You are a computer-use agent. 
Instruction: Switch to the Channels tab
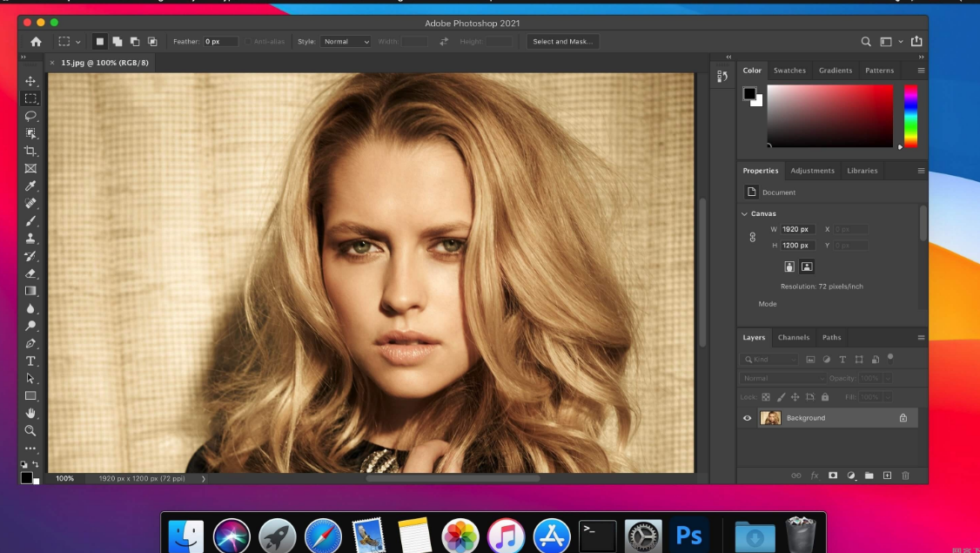pos(793,337)
